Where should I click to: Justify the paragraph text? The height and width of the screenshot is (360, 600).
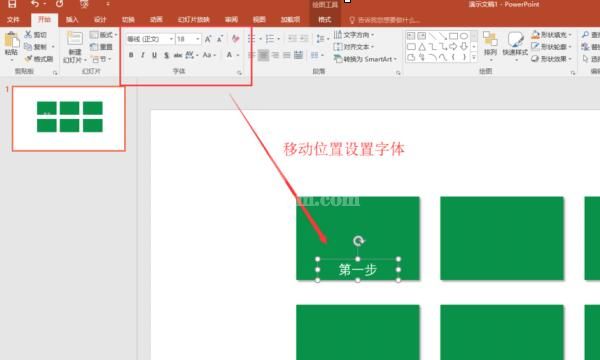pyautogui.click(x=287, y=55)
